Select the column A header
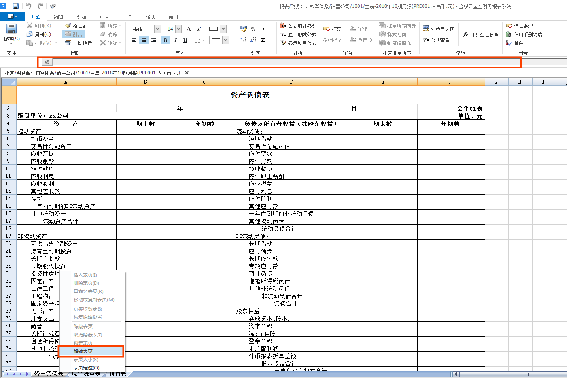Viewport: 567px width, 378px height. 66,82
